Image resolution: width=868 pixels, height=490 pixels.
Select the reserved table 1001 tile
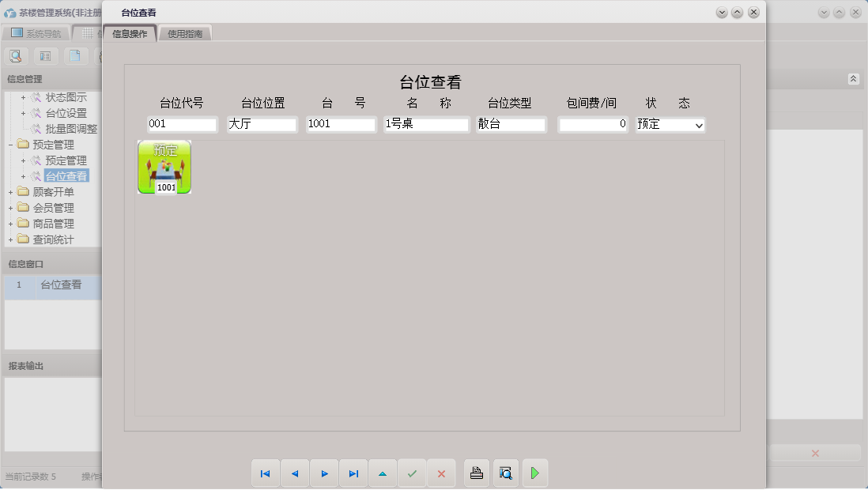(164, 167)
